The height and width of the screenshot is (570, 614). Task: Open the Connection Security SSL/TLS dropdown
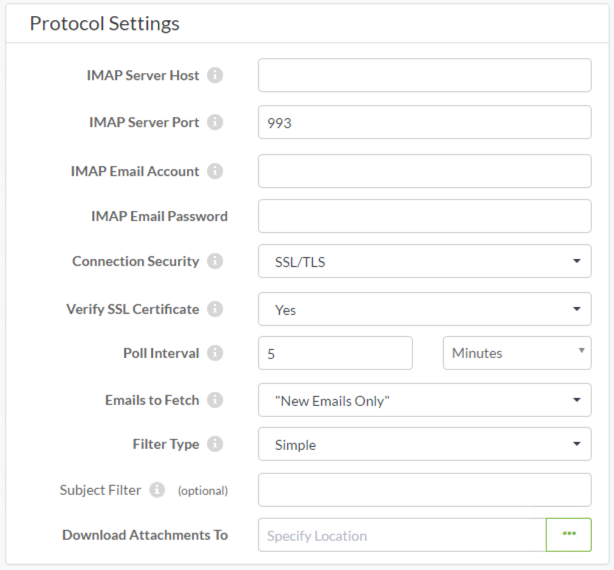coord(424,261)
